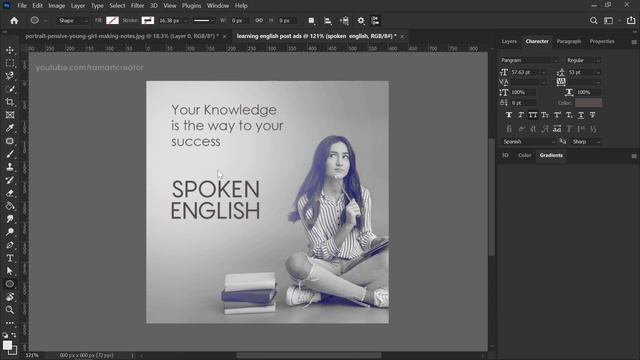Viewport: 640px width, 360px height.
Task: Toggle Align Edges button
Action: pos(375,20)
